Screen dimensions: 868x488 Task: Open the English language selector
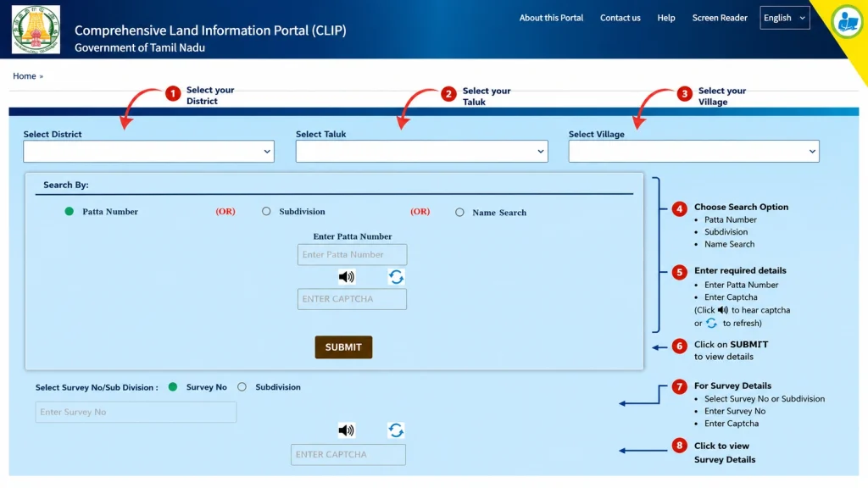tap(785, 18)
